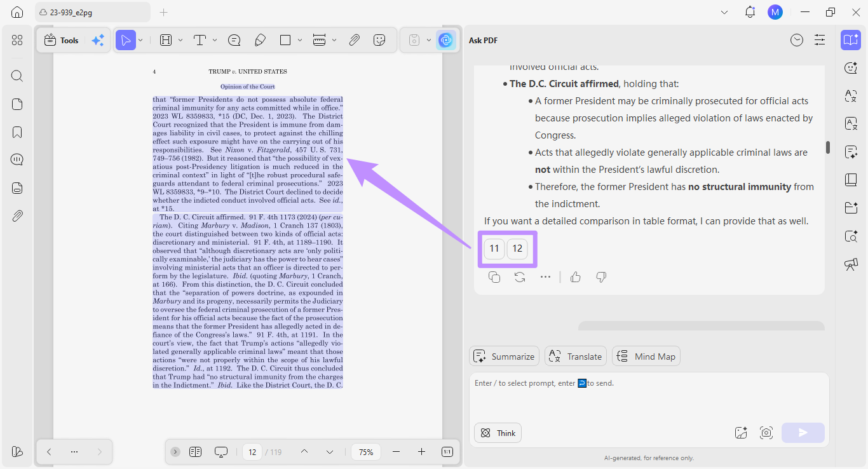Open the AI chat bot icon in right sidebar
The image size is (868, 469).
point(851,67)
